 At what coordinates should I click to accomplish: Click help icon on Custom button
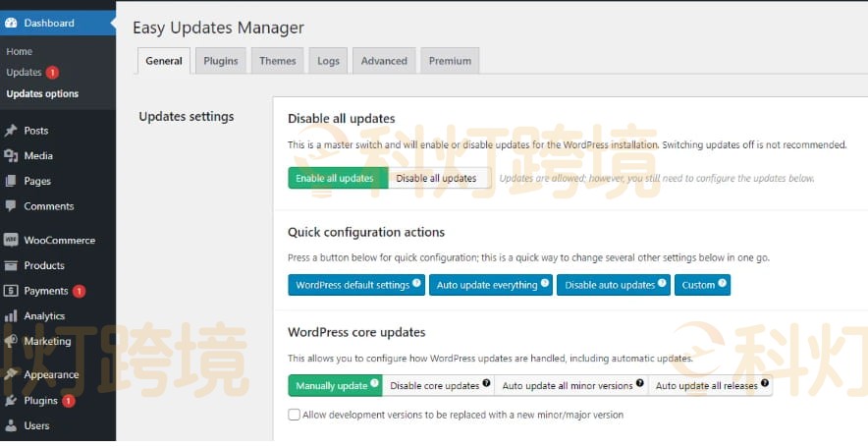click(x=722, y=283)
